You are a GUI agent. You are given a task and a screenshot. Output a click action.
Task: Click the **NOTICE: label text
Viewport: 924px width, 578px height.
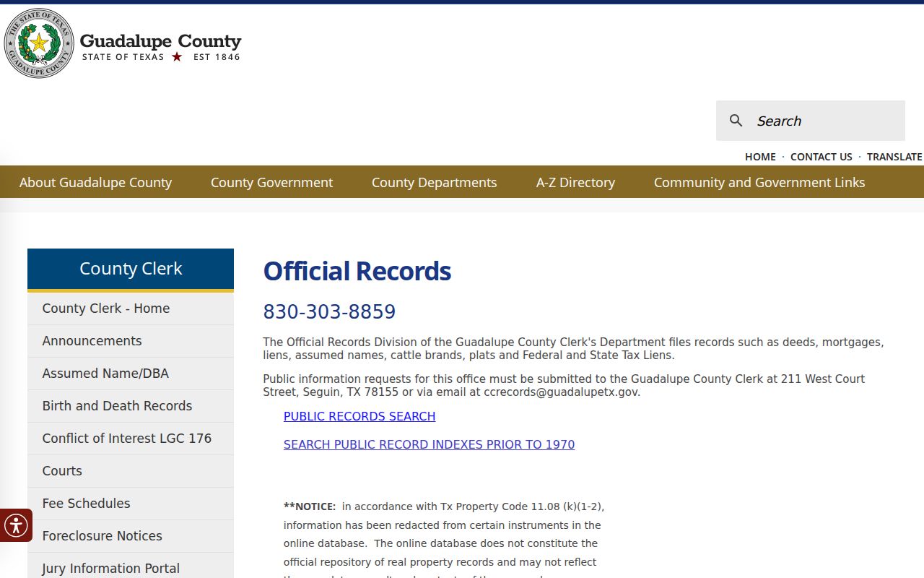310,506
